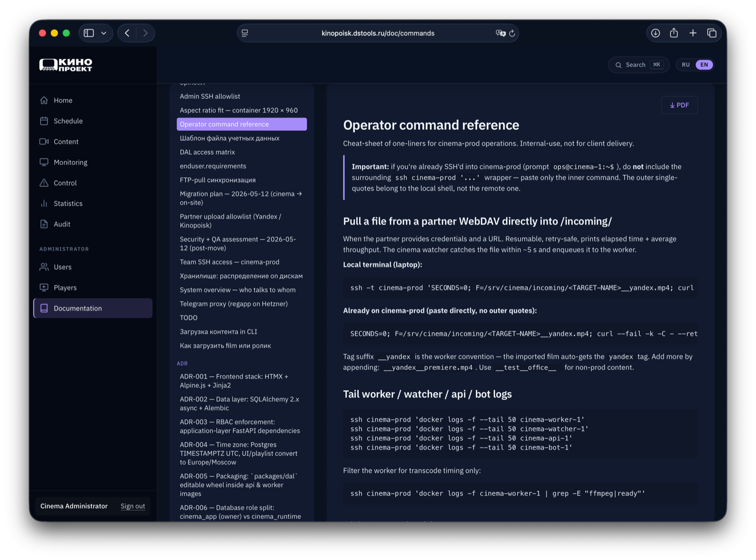This screenshot has height=560, width=756.
Task: Open Хранилище: распределение по дискам doc
Action: 241,276
